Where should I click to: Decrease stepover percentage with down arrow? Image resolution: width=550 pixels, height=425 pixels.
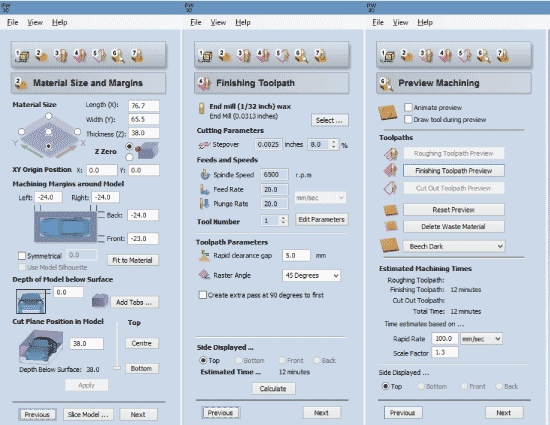click(x=334, y=147)
